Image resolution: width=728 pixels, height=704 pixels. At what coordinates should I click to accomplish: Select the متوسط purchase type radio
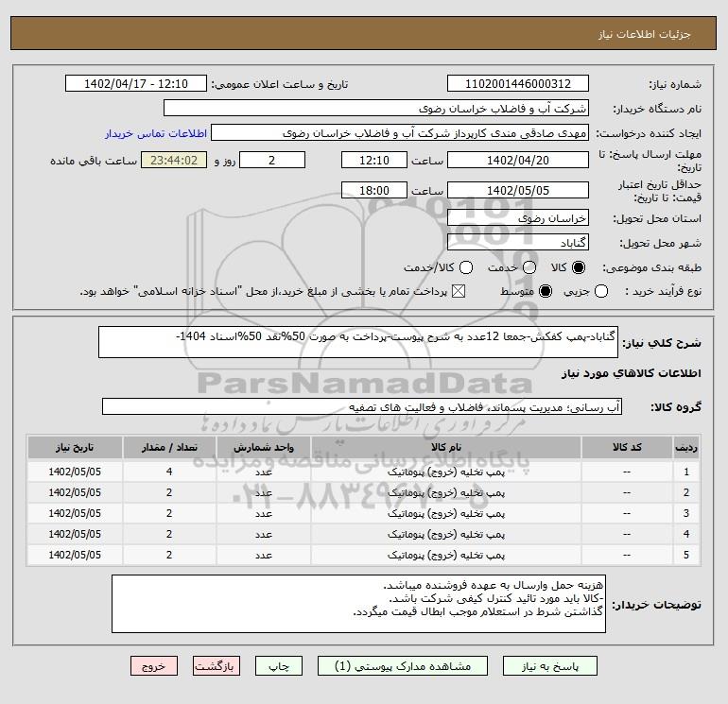pos(546,291)
